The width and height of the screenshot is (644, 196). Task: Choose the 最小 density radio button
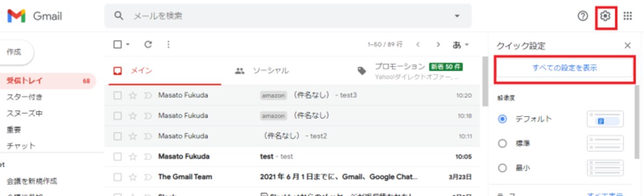(x=503, y=168)
